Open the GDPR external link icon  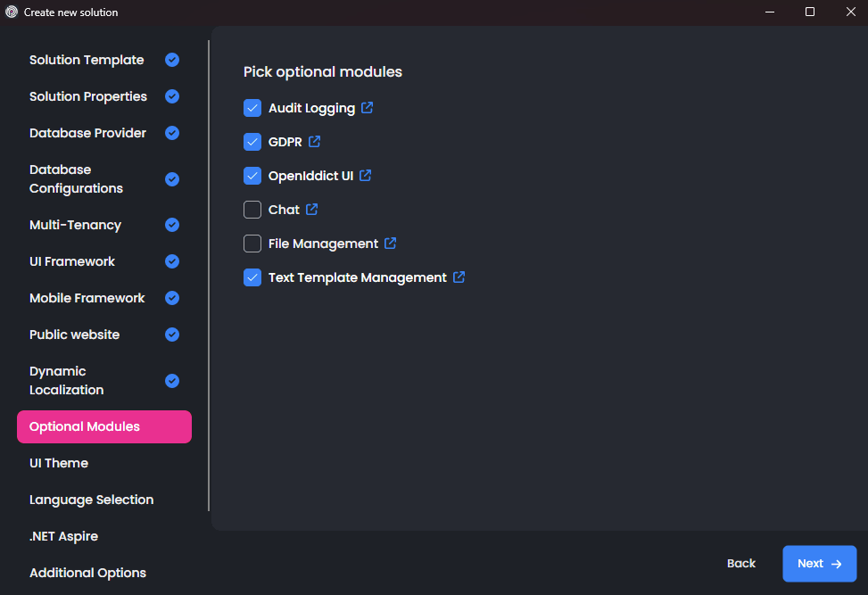313,141
